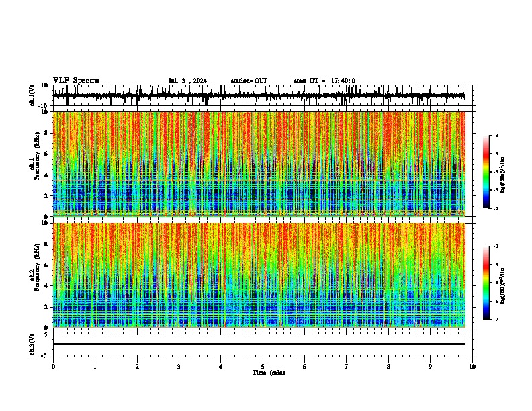Click the "3" tick on the time axis

179,367
